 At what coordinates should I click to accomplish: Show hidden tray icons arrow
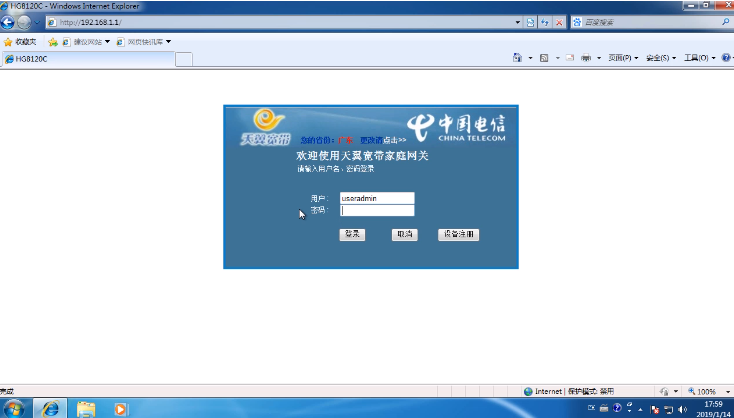point(640,409)
